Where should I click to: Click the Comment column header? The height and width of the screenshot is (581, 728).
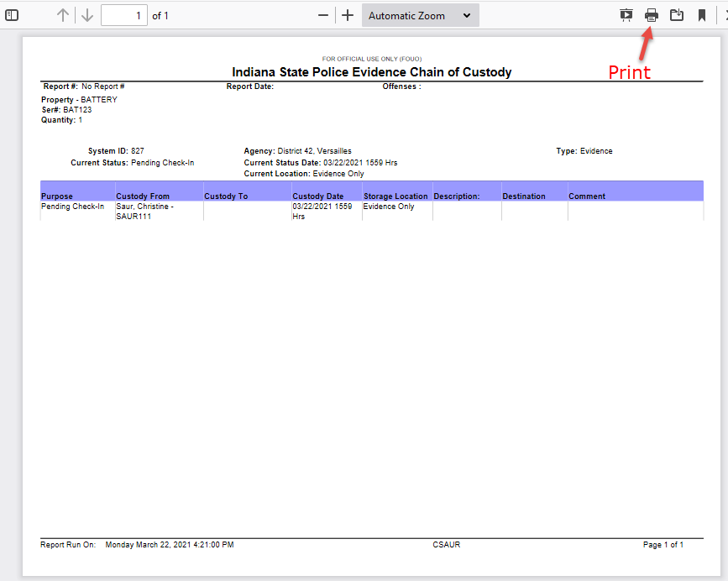587,196
